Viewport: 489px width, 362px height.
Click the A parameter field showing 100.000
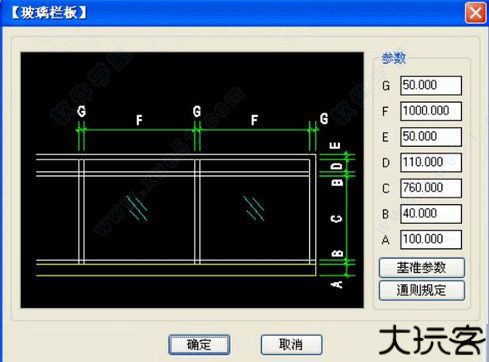(x=431, y=239)
